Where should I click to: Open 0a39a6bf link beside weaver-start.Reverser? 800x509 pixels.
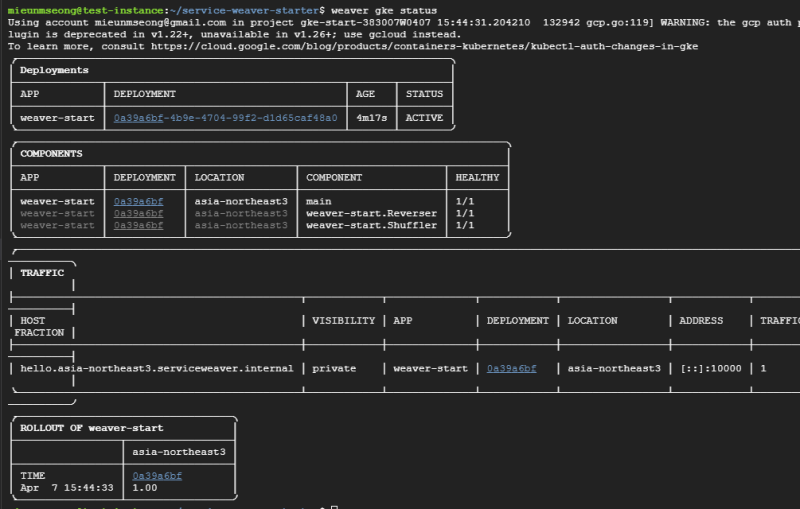[139, 213]
